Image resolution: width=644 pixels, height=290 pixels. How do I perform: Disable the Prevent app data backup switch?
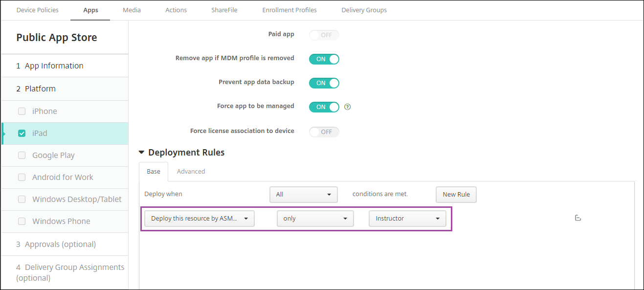coord(324,83)
